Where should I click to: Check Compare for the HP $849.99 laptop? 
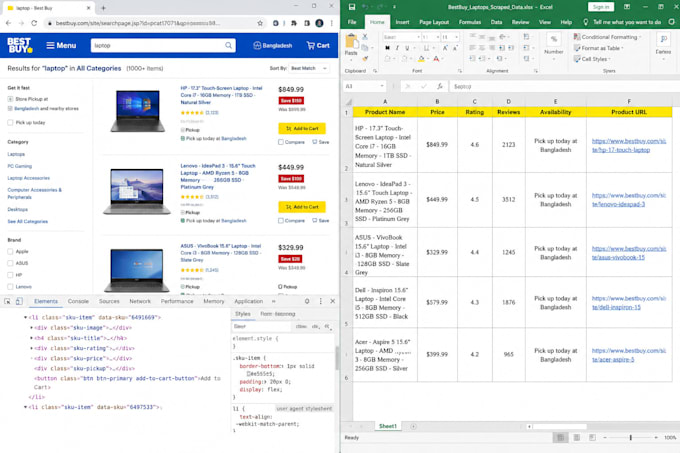pyautogui.click(x=281, y=142)
